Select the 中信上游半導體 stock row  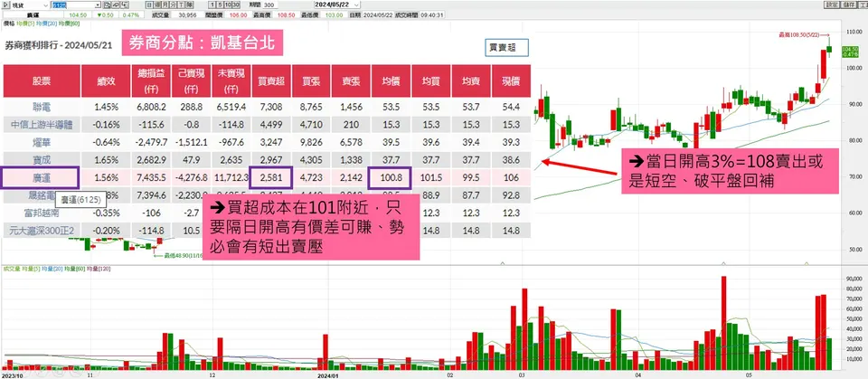pyautogui.click(x=267, y=124)
